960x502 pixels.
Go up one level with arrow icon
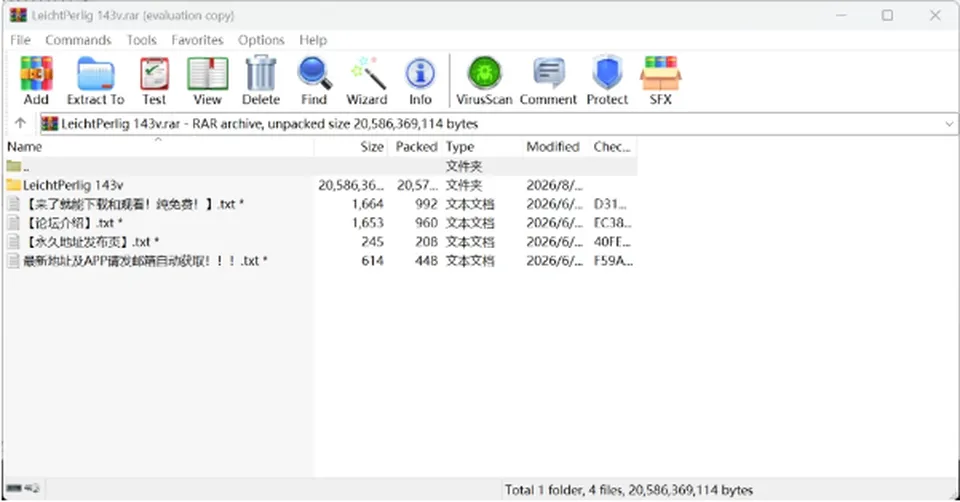point(20,123)
